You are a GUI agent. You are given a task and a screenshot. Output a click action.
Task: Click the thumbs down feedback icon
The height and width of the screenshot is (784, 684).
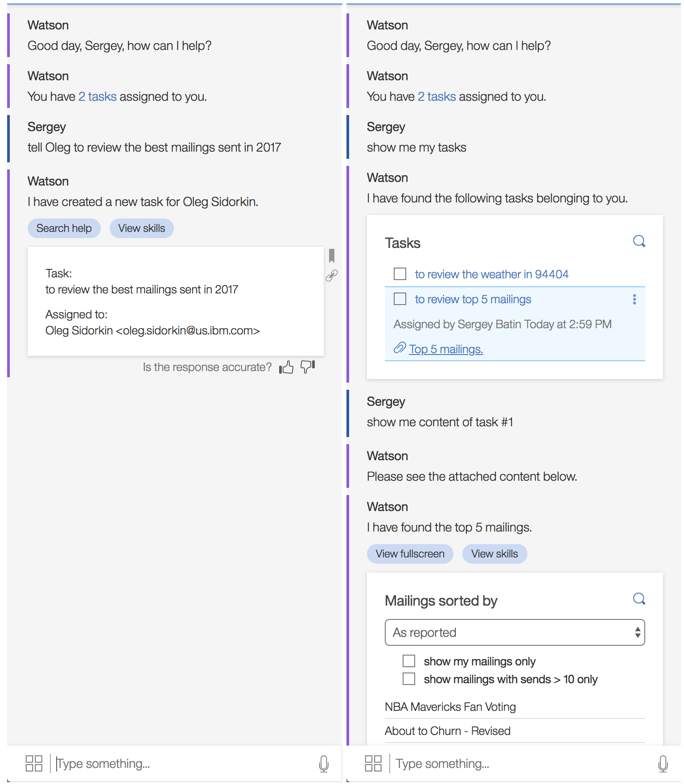(x=308, y=367)
